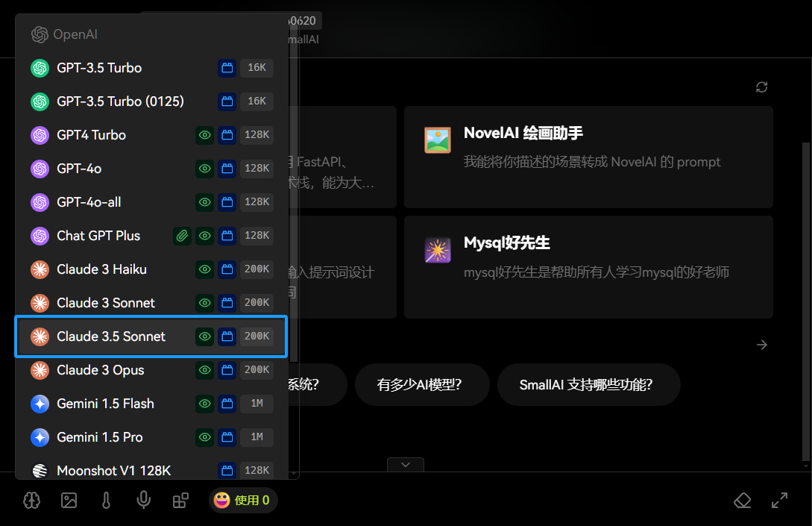Click the vision eye icon for Chat GPT Plus
Image resolution: width=812 pixels, height=526 pixels.
(204, 236)
